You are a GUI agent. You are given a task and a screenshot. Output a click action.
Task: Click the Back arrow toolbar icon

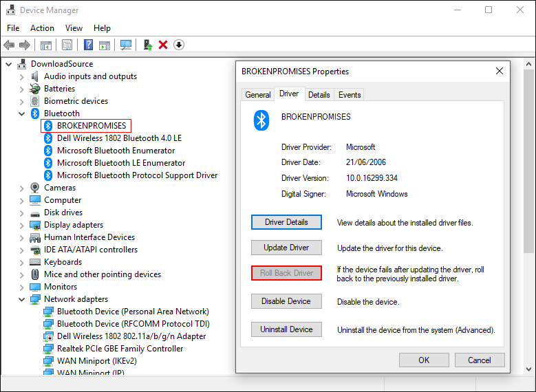pyautogui.click(x=9, y=45)
